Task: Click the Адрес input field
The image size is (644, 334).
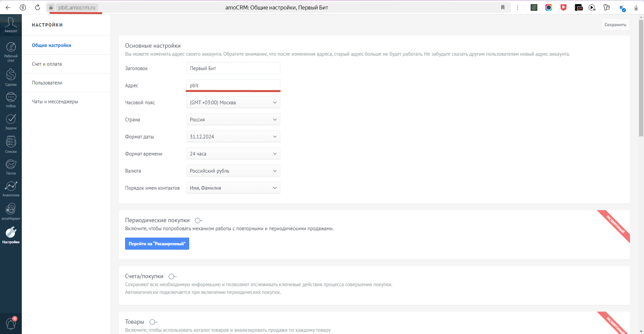Action: click(233, 85)
